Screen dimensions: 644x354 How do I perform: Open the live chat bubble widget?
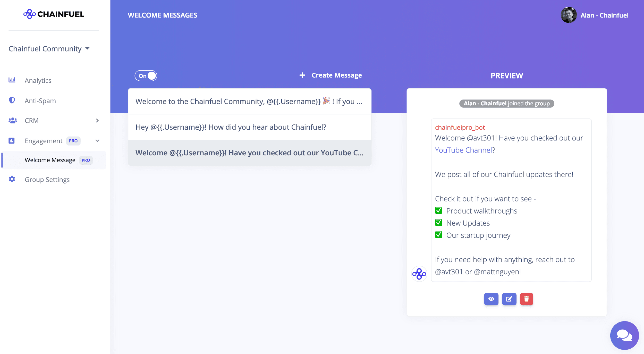624,335
